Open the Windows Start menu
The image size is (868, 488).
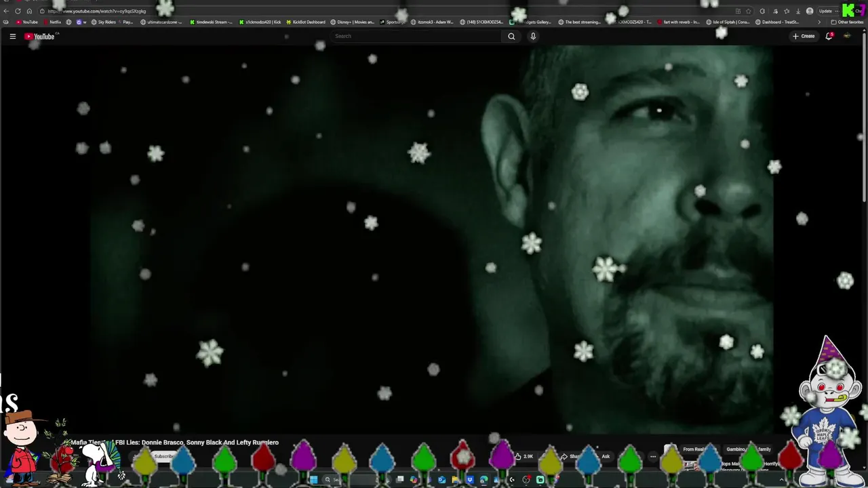point(314,480)
